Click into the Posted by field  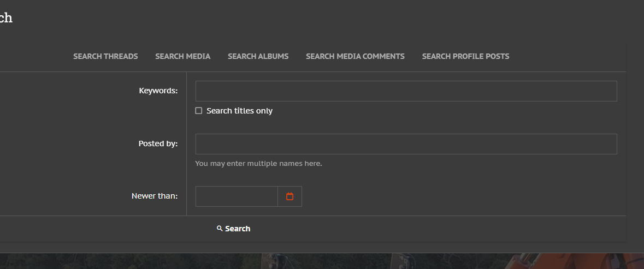(x=406, y=144)
